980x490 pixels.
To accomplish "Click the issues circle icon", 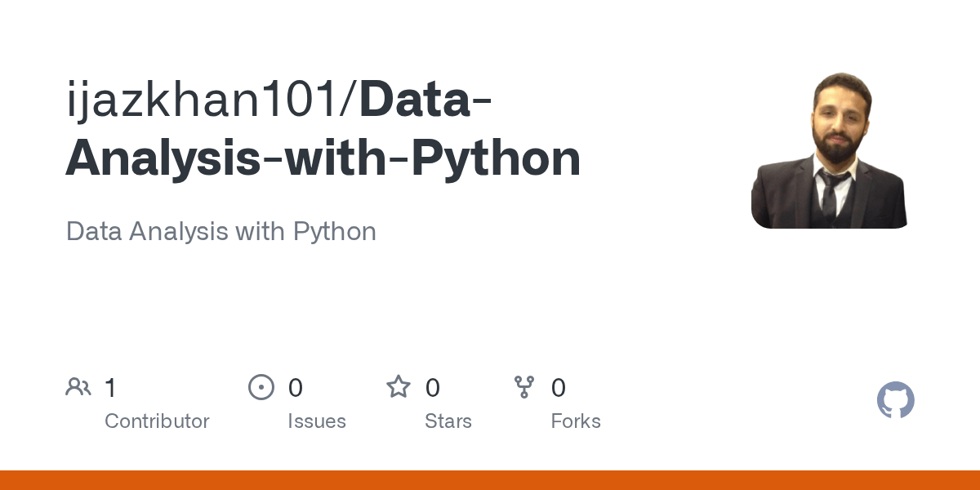I will [261, 387].
